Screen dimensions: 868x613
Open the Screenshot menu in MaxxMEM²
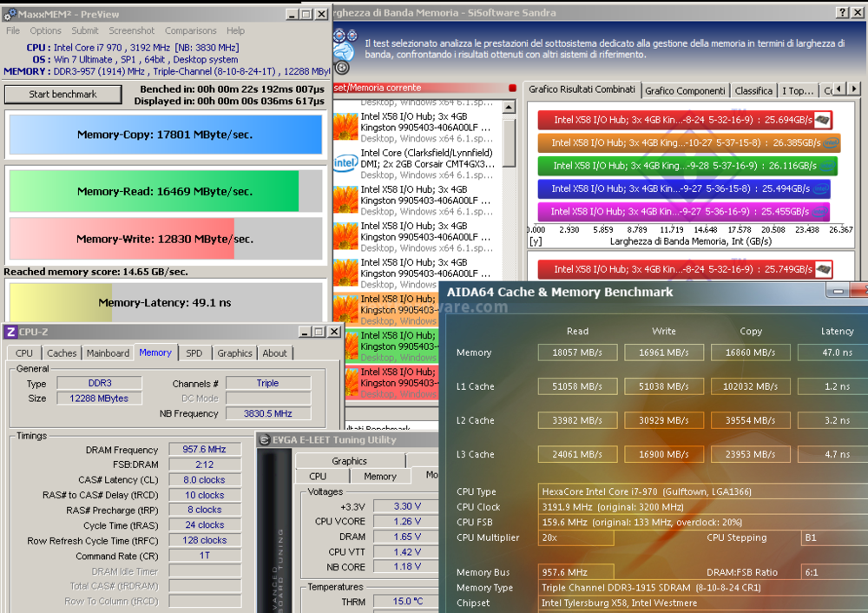pyautogui.click(x=131, y=30)
